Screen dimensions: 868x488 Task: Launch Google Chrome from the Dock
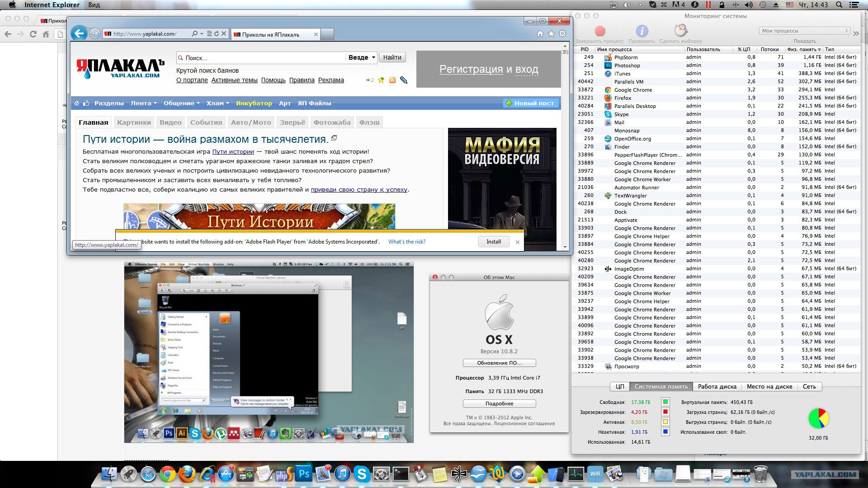coord(167,474)
